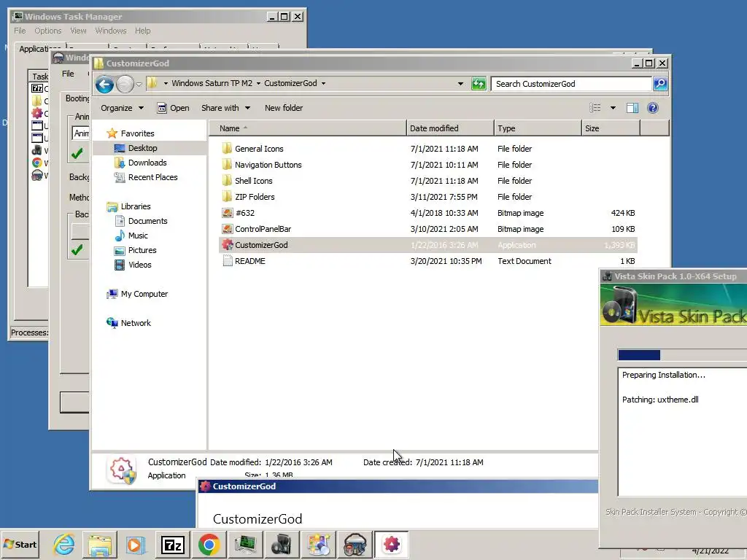Viewport: 747px width, 560px height.
Task: Select the CustomizerGod application file
Action: point(427,245)
